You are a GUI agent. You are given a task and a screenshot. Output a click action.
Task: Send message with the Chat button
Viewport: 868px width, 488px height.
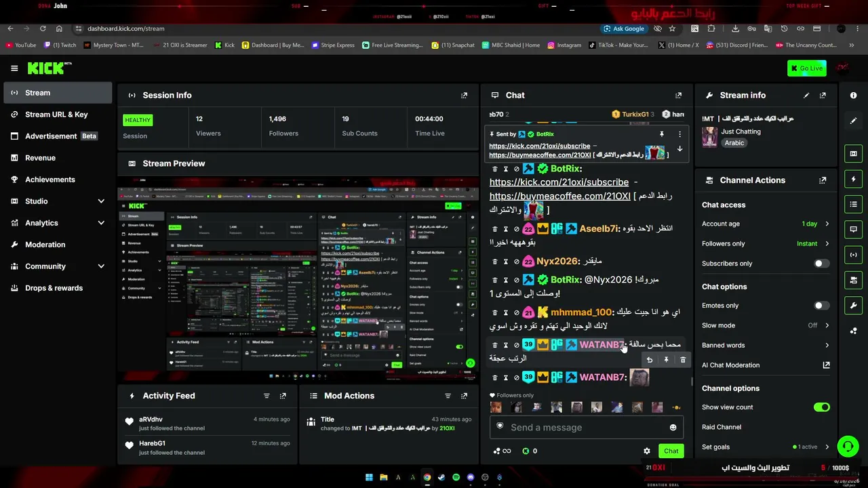[671, 451]
